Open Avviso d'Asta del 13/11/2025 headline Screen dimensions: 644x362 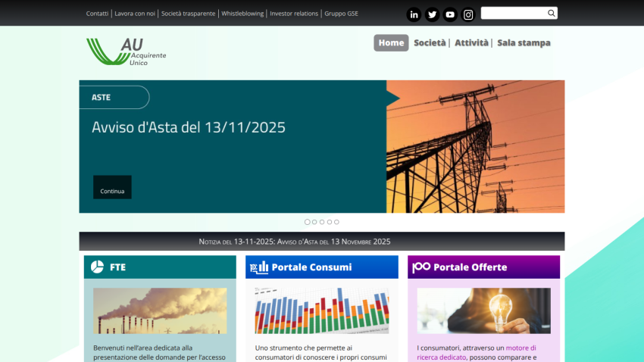tap(189, 127)
